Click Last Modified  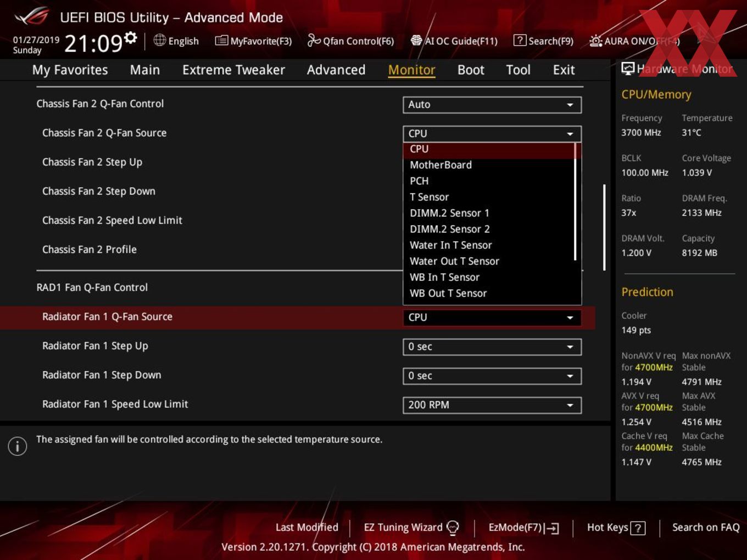306,528
